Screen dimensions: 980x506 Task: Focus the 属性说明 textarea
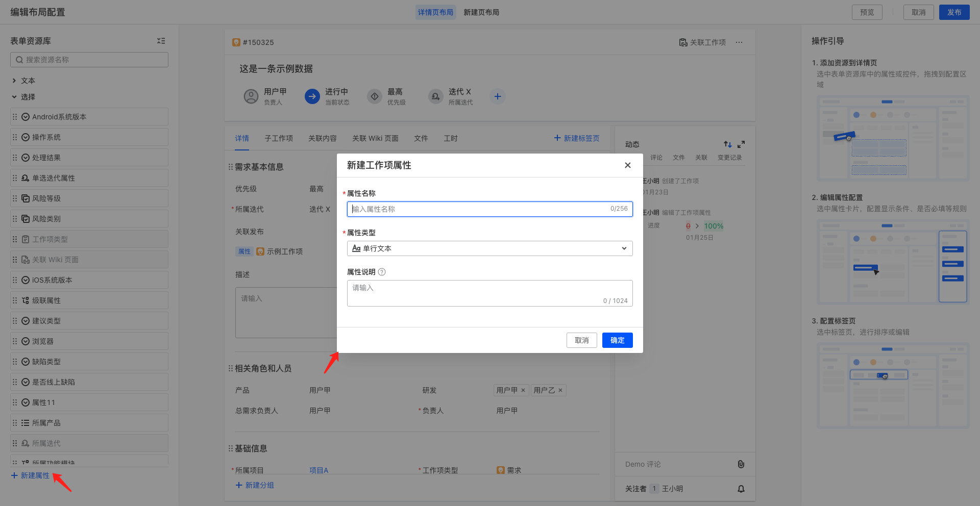point(490,293)
